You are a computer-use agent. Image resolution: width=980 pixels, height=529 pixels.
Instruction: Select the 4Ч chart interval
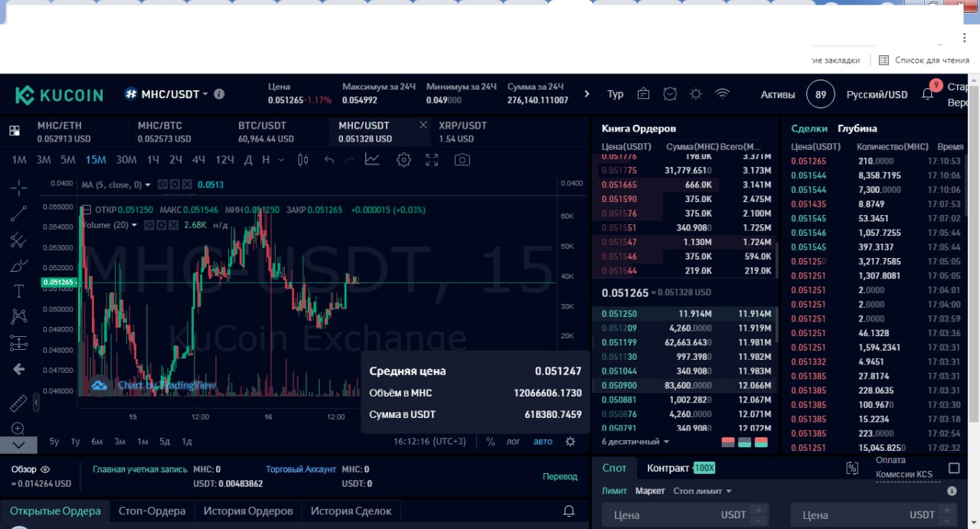[198, 159]
